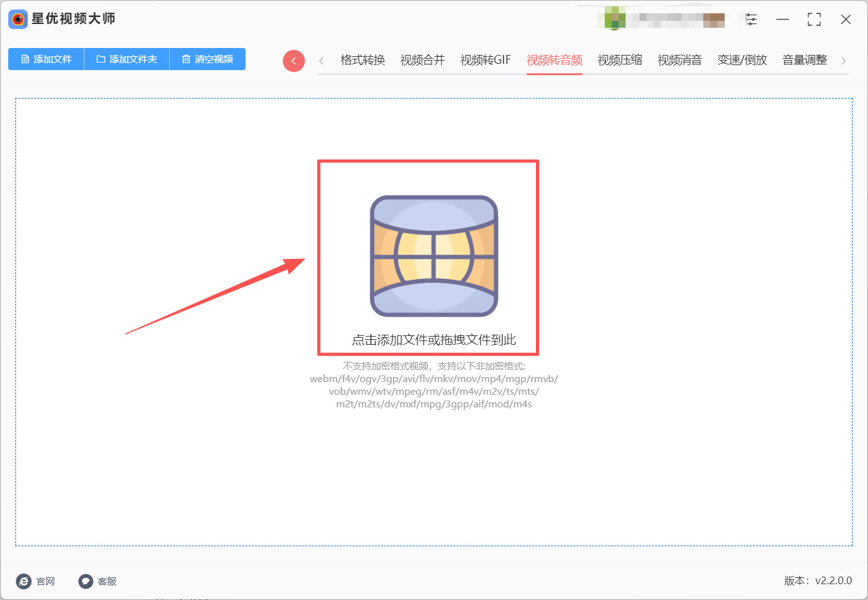The width and height of the screenshot is (868, 600).
Task: Click the film reel add-file icon
Action: [434, 256]
